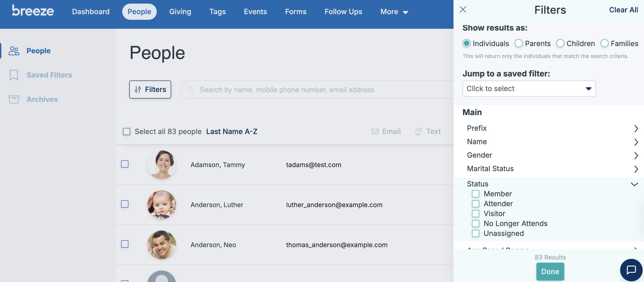Open Saved Filters in sidebar
This screenshot has width=644, height=282.
(49, 75)
